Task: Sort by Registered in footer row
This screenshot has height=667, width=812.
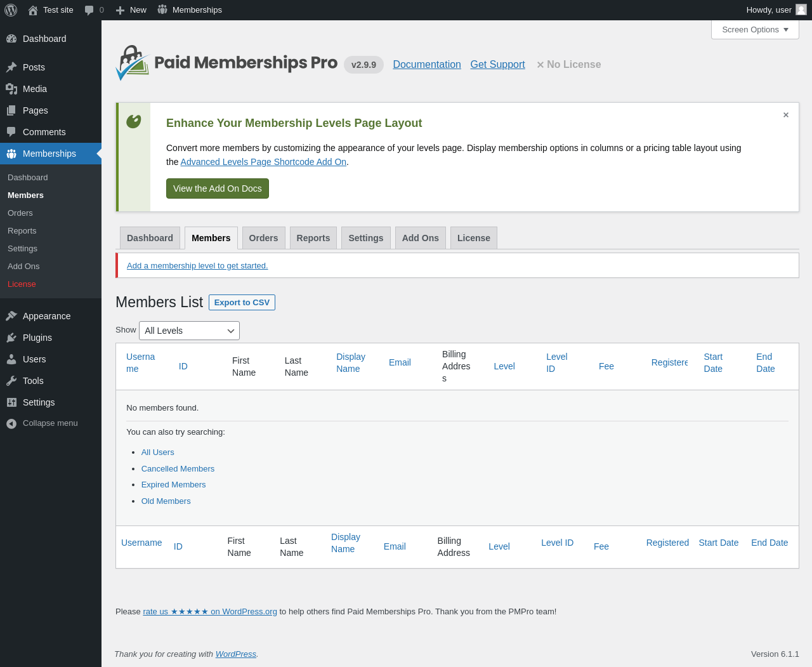Action: (667, 543)
